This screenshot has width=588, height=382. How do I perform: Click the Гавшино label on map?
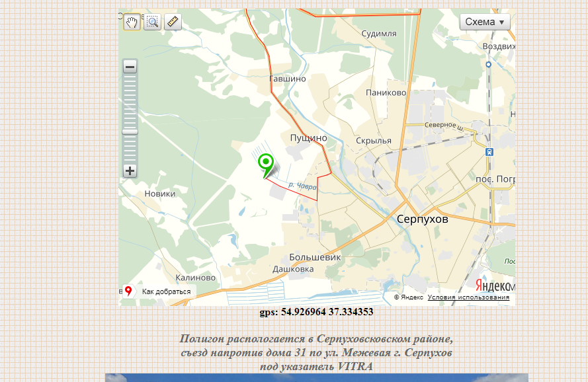pyautogui.click(x=288, y=79)
